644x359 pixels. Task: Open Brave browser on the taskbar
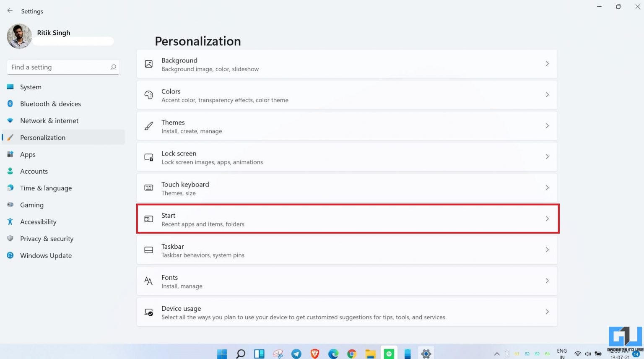pyautogui.click(x=314, y=354)
